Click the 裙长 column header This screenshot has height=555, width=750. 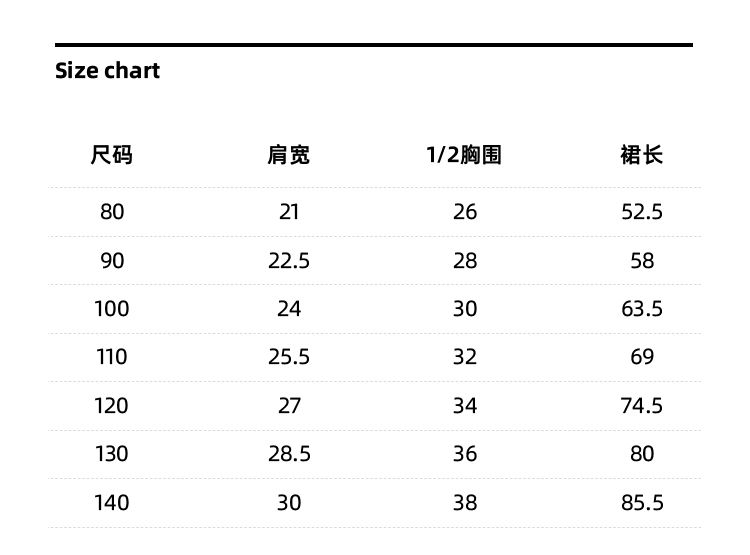641,155
